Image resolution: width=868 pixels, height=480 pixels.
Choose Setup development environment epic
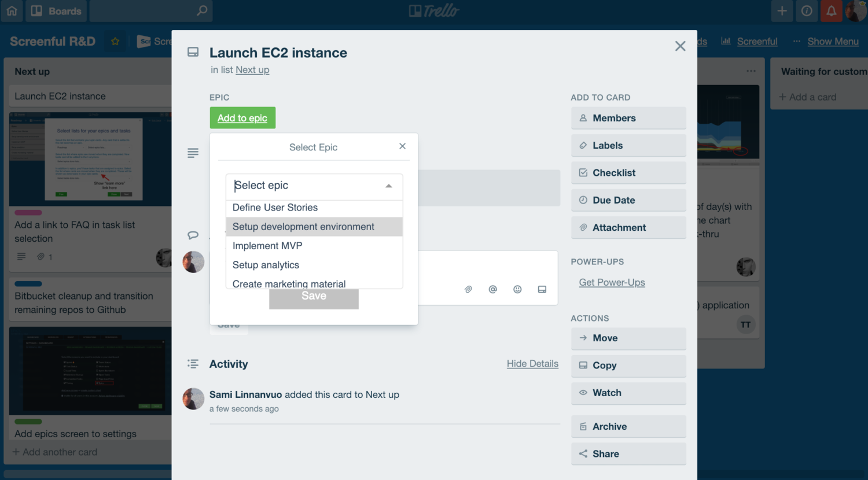click(314, 227)
